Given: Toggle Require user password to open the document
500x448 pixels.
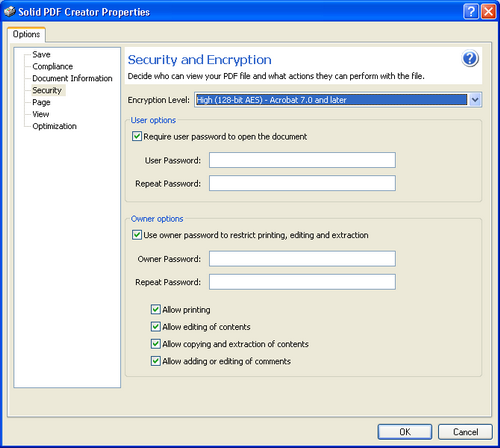Looking at the screenshot, I should coord(137,136).
